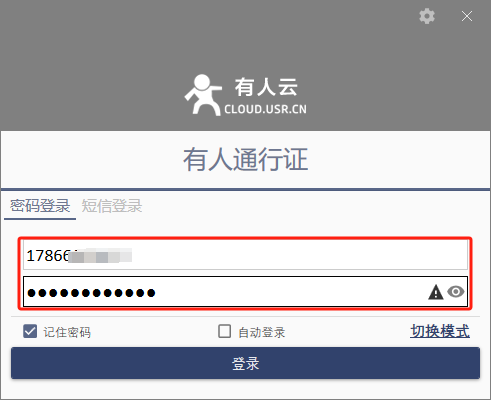Viewport: 491px width, 400px height.
Task: Switch to the 短信登录 tab
Action: [x=112, y=206]
